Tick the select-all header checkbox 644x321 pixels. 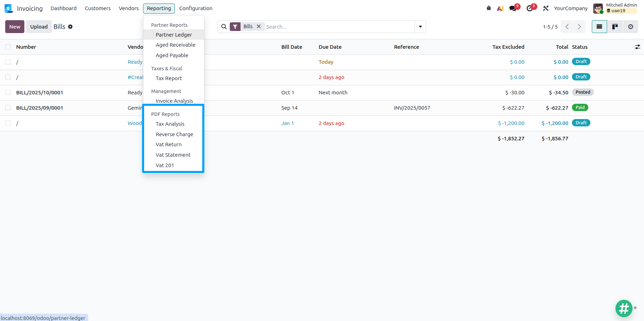click(8, 47)
